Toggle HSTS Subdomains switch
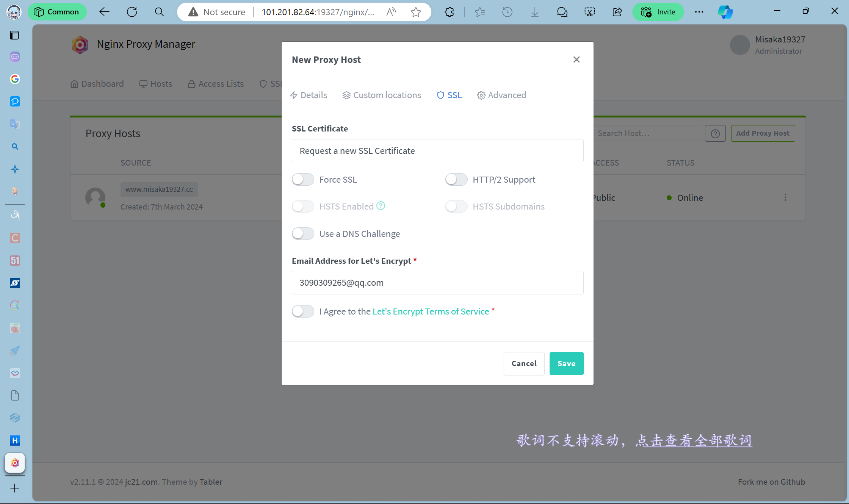This screenshot has height=504, width=849. [x=456, y=206]
